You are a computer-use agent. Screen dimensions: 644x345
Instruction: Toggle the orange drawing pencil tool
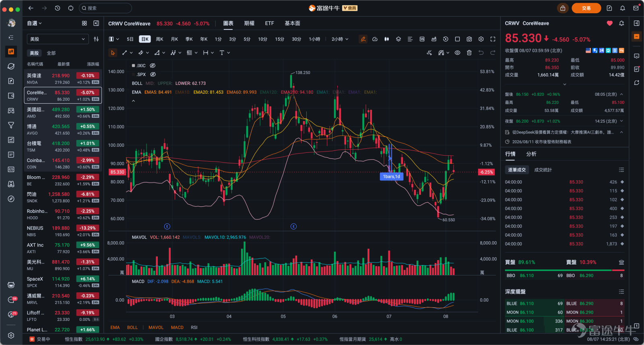click(363, 39)
